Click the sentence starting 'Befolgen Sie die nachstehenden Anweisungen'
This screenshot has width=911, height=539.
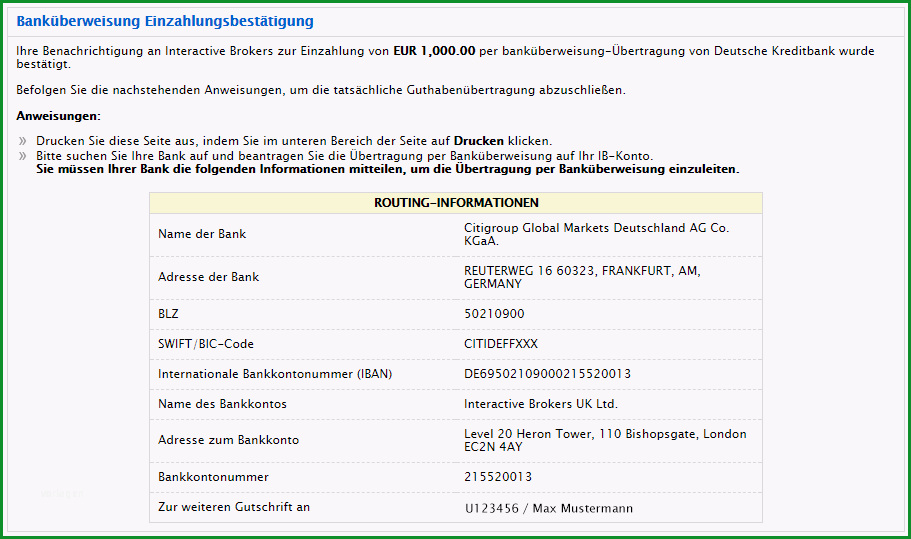tap(321, 90)
